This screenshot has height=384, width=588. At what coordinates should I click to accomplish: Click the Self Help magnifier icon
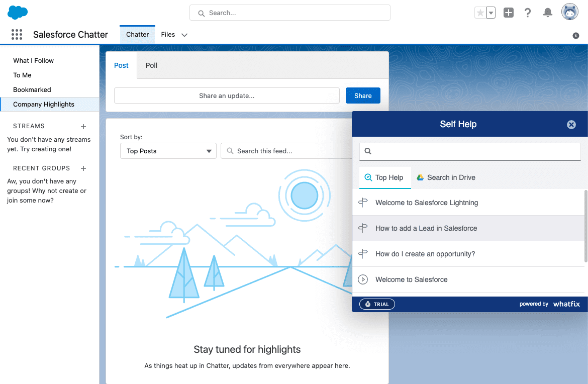pos(368,151)
